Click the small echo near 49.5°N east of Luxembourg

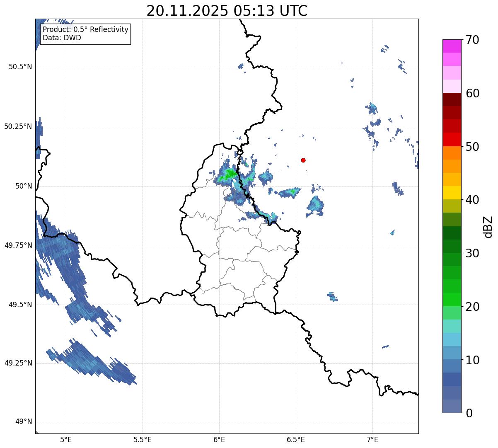[x=332, y=296]
